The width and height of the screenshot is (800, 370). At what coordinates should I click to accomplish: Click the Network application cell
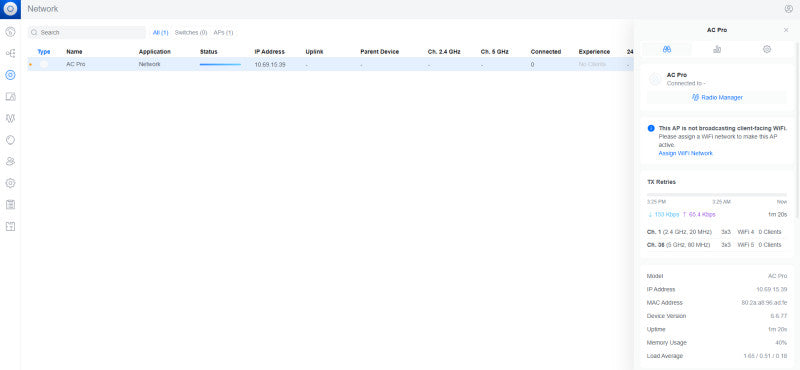[x=149, y=64]
